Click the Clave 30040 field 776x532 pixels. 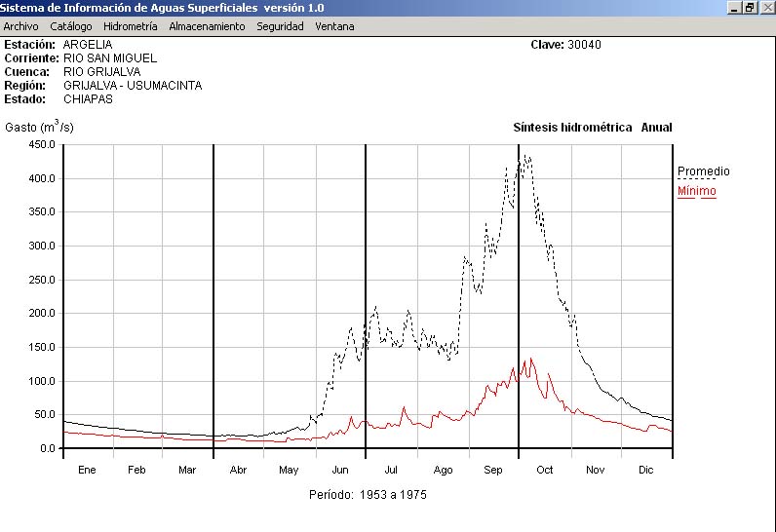click(x=565, y=45)
